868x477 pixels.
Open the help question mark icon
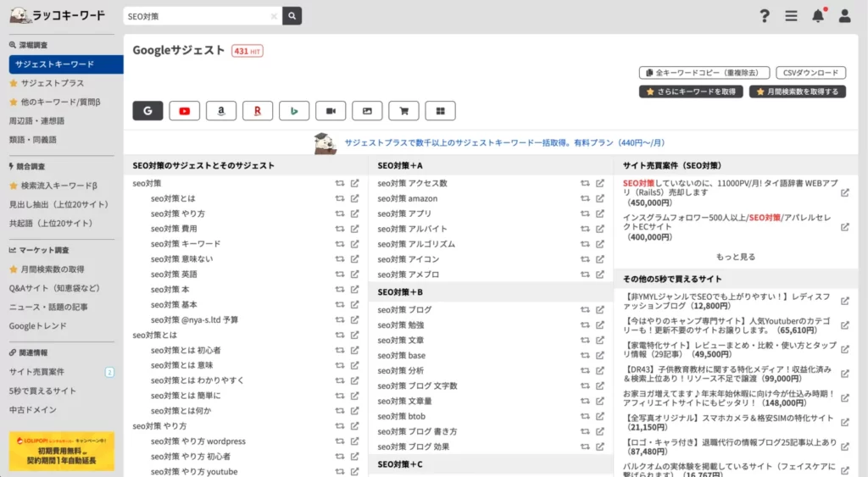click(x=765, y=16)
